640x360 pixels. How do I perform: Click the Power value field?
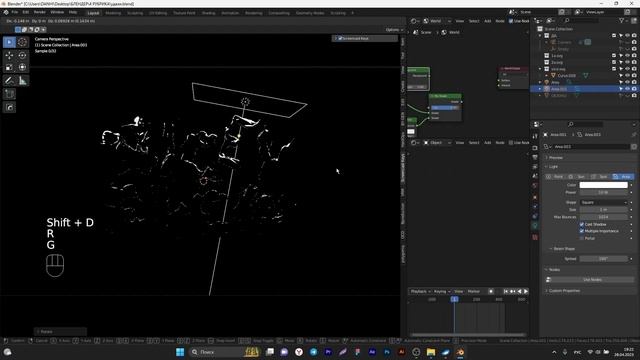tap(603, 192)
